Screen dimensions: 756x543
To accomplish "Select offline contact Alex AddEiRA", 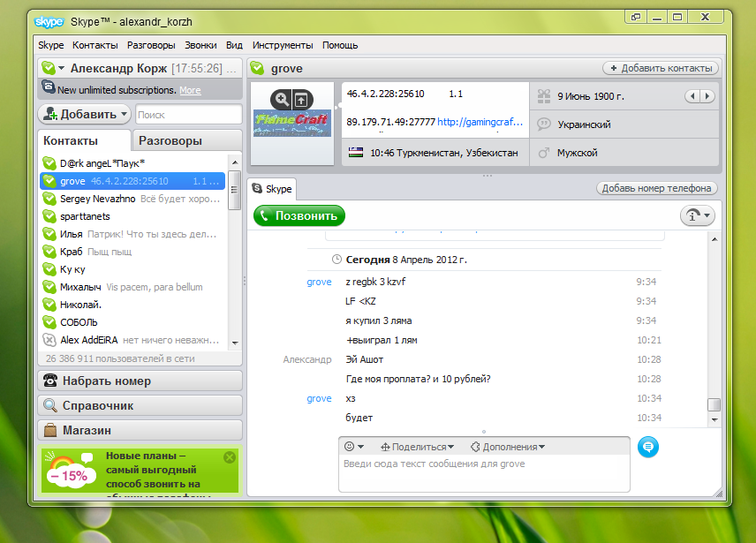I will pyautogui.click(x=132, y=340).
